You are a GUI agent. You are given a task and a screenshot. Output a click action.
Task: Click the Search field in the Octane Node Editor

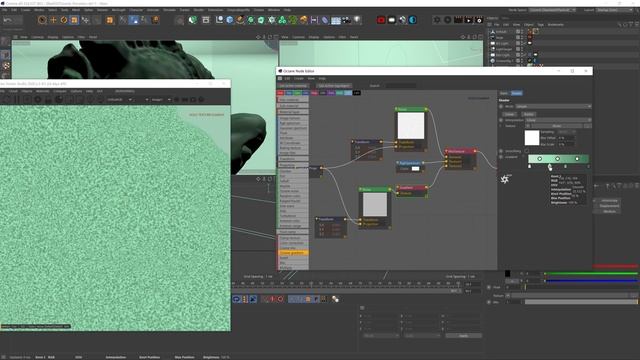click(x=400, y=86)
